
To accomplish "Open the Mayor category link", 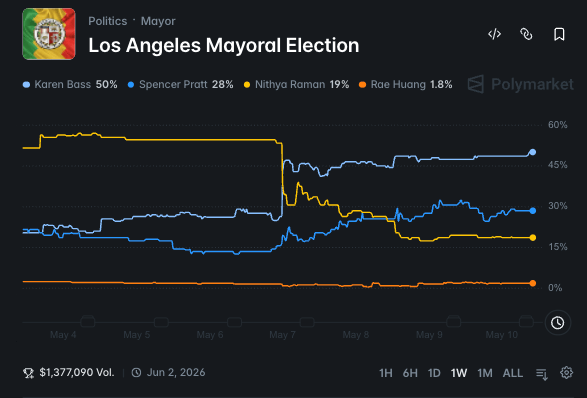I will click(x=158, y=21).
